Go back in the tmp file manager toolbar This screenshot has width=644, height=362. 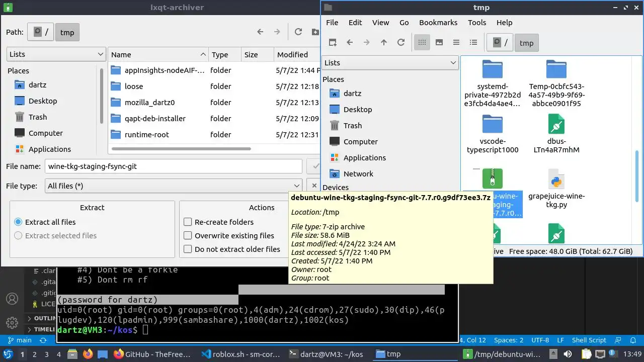click(x=350, y=43)
